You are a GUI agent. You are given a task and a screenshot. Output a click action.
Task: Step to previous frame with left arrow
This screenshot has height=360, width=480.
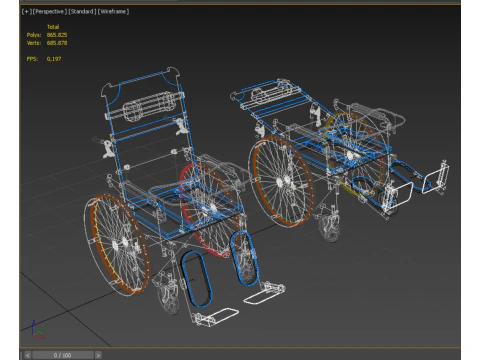(27, 355)
